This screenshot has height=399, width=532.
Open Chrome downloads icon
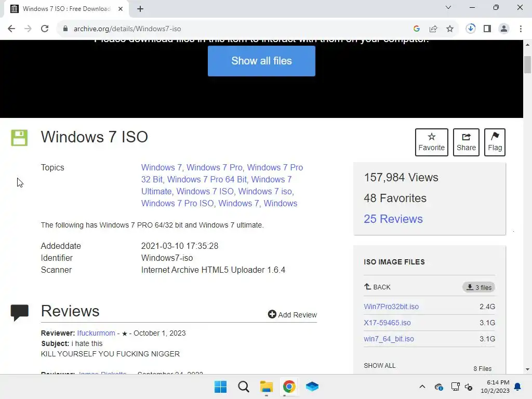[471, 29]
